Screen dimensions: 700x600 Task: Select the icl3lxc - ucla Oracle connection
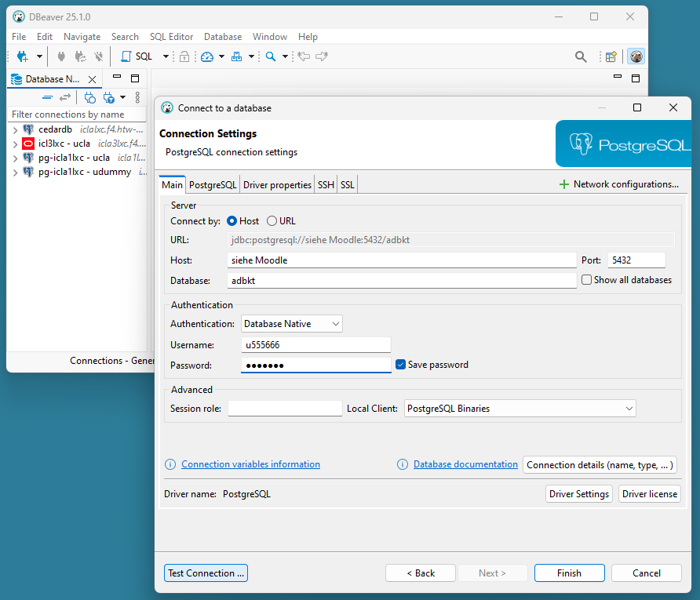pos(64,144)
